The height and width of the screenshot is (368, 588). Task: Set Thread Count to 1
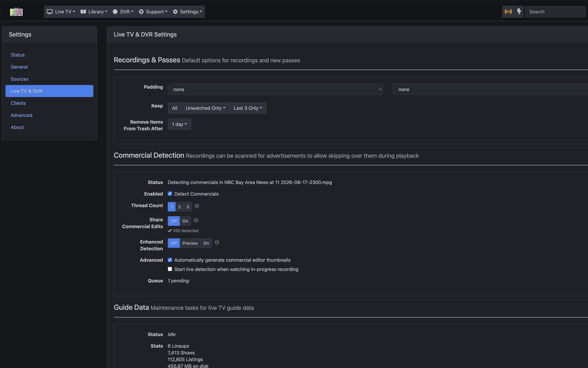172,207
